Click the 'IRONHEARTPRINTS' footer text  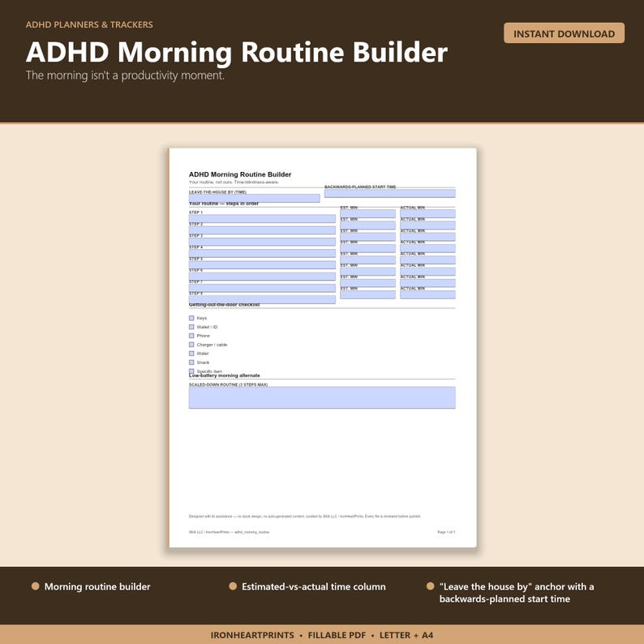pyautogui.click(x=252, y=635)
